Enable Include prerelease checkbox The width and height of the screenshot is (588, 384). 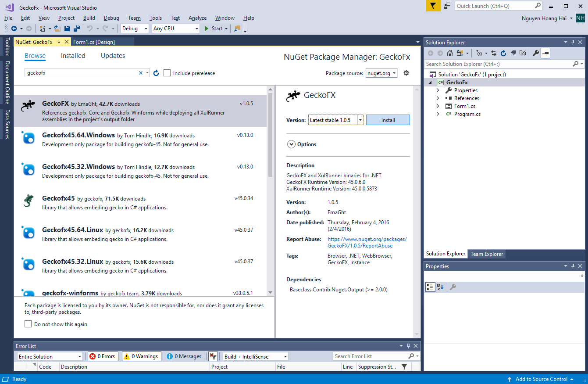pyautogui.click(x=167, y=73)
